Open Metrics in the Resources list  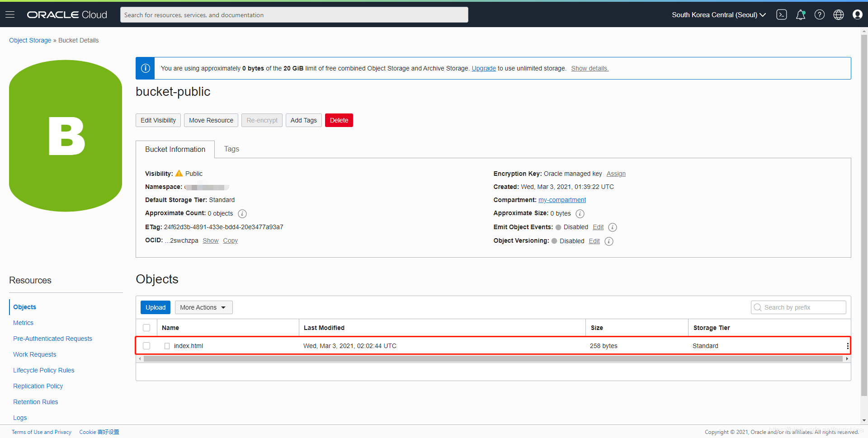click(x=23, y=323)
